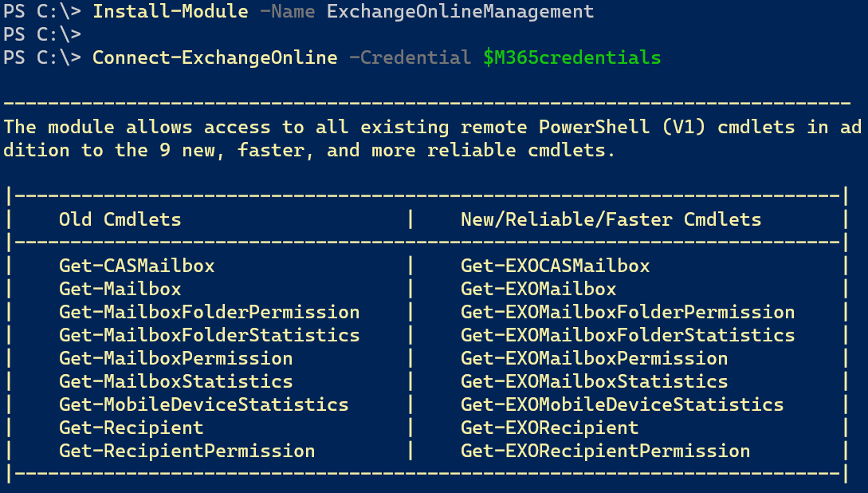This screenshot has height=493, width=868.
Task: Click Get-EXOMailboxFolderStatistics entry
Action: pyautogui.click(x=628, y=335)
